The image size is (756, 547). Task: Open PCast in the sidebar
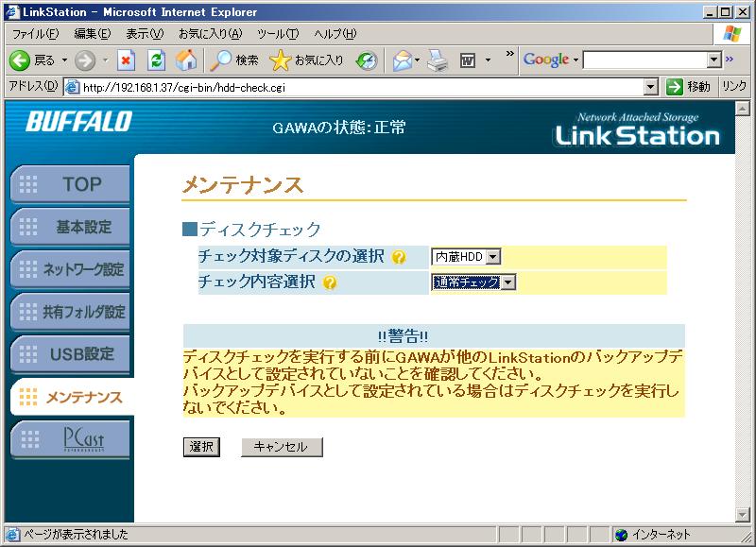click(x=70, y=439)
